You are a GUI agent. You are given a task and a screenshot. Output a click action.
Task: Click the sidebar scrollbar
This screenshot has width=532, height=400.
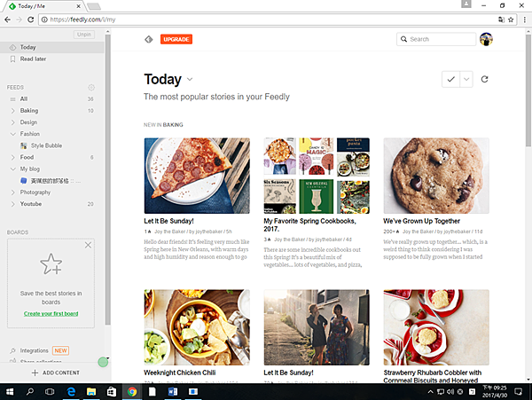point(107,180)
